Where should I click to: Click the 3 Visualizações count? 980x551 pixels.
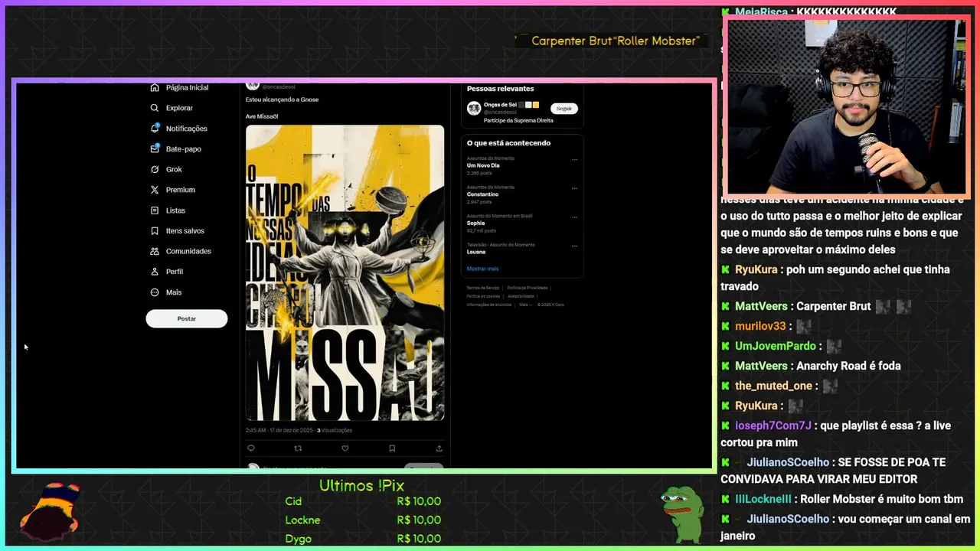point(335,430)
